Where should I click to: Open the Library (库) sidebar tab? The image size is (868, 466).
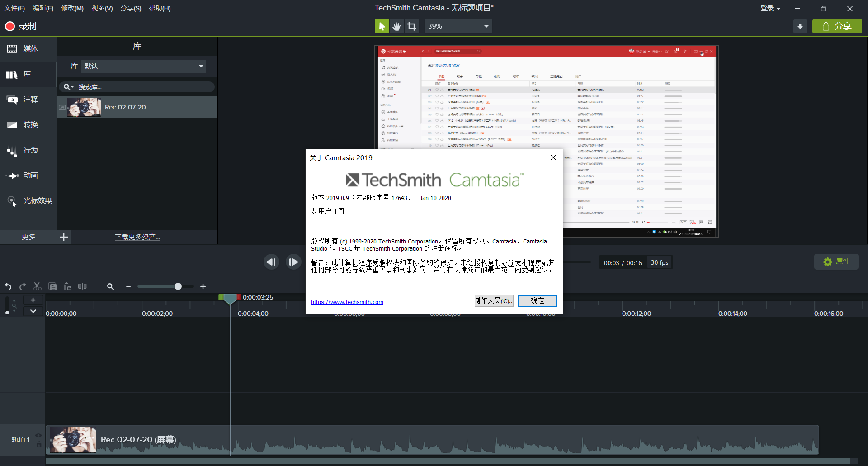[x=28, y=74]
